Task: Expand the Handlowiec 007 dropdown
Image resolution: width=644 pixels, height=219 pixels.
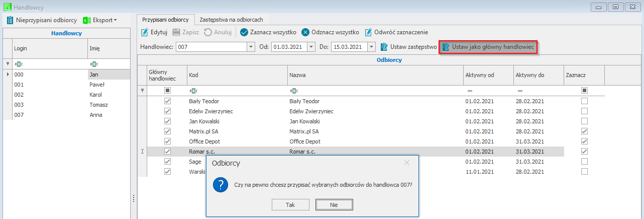Action: point(251,47)
